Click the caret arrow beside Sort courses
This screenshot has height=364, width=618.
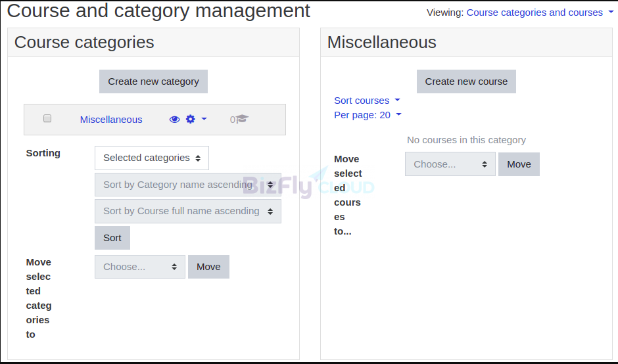397,100
